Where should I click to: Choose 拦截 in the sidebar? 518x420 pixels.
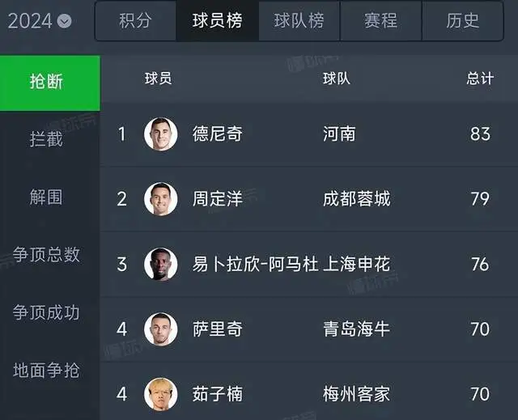(46, 139)
